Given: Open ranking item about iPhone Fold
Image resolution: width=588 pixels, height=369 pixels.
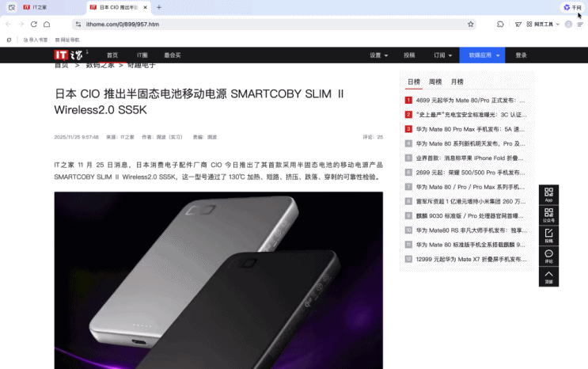Looking at the screenshot, I should [x=469, y=158].
